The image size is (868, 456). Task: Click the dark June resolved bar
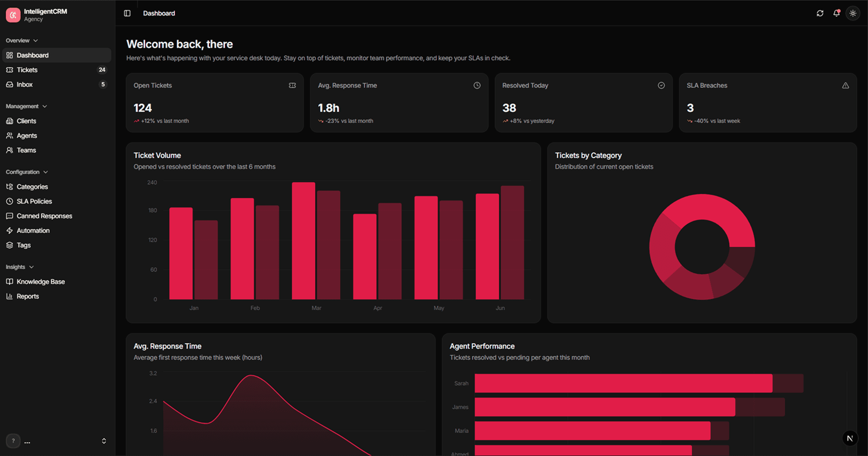click(512, 242)
